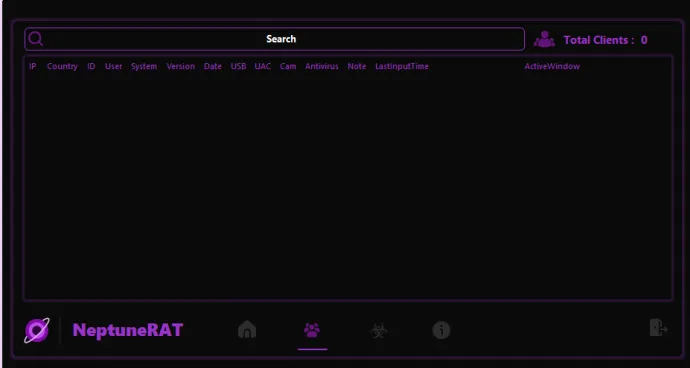This screenshot has width=690, height=368.
Task: Click the LastInputTime column header
Action: (402, 66)
